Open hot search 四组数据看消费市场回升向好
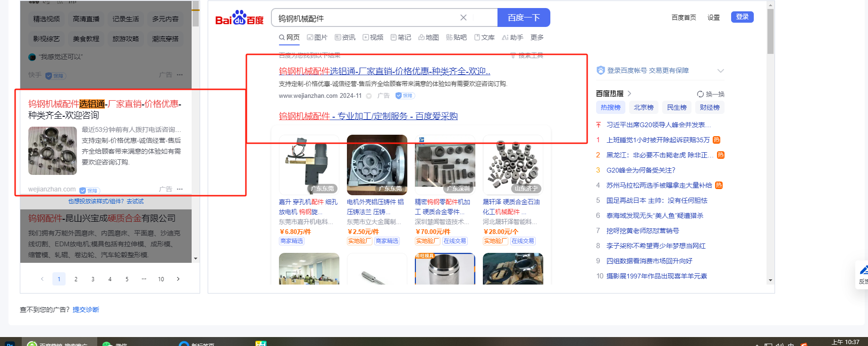This screenshot has width=868, height=346. 649,261
